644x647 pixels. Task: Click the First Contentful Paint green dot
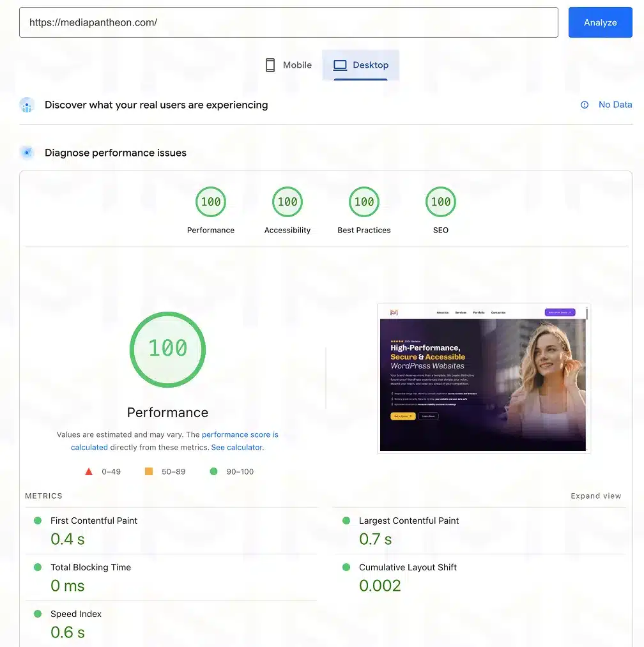[38, 521]
